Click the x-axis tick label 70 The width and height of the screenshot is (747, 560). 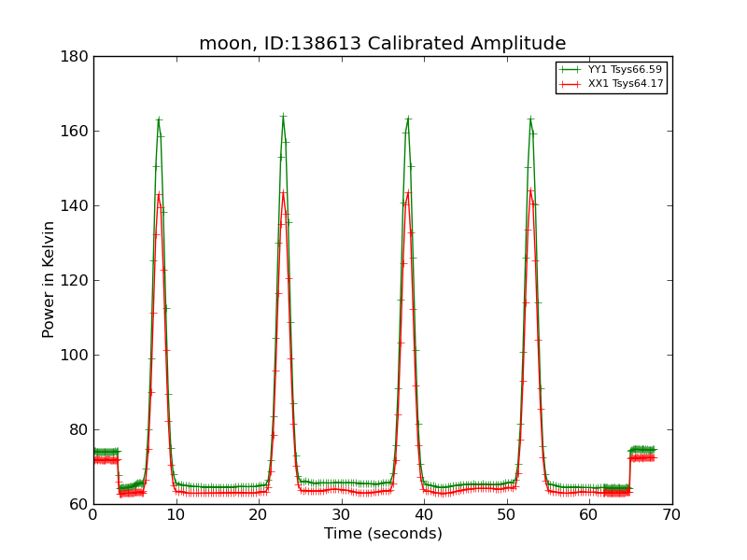tap(672, 515)
